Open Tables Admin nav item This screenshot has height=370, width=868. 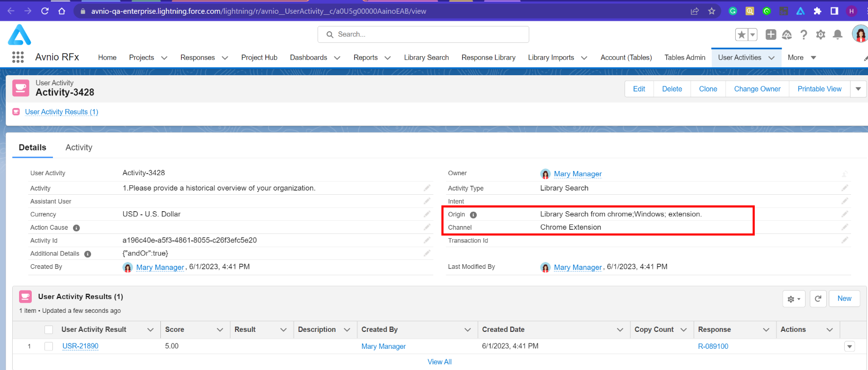[x=685, y=57]
